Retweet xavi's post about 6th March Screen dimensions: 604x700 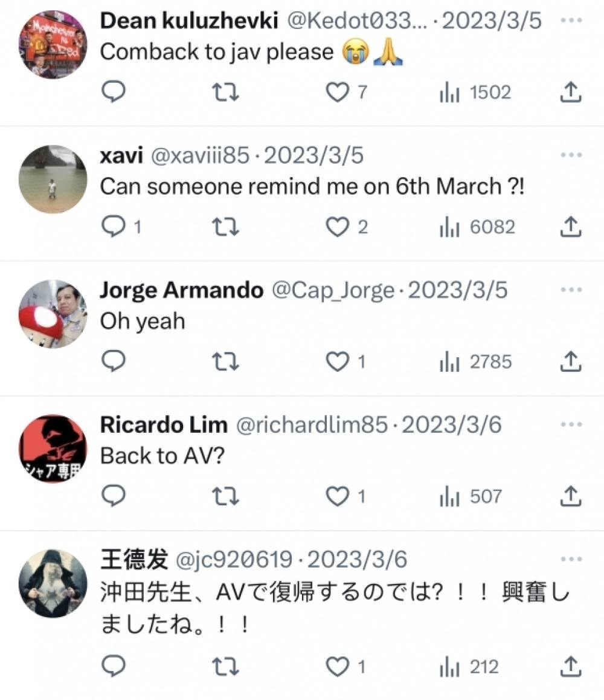pos(225,227)
